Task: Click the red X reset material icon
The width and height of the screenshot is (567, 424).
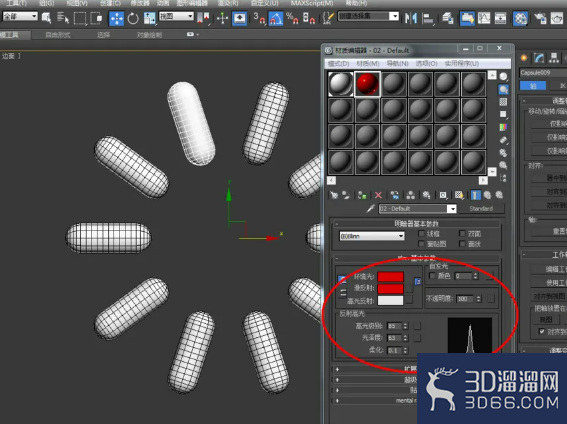Action: point(378,195)
